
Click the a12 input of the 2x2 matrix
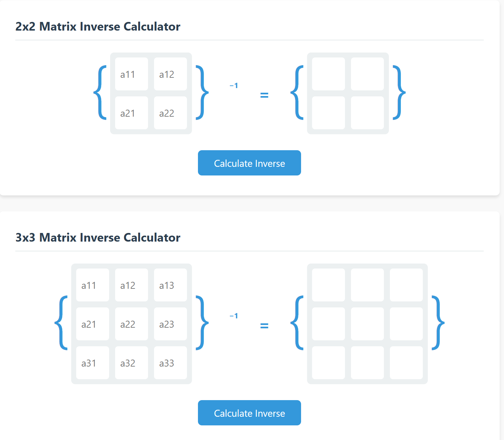click(170, 74)
